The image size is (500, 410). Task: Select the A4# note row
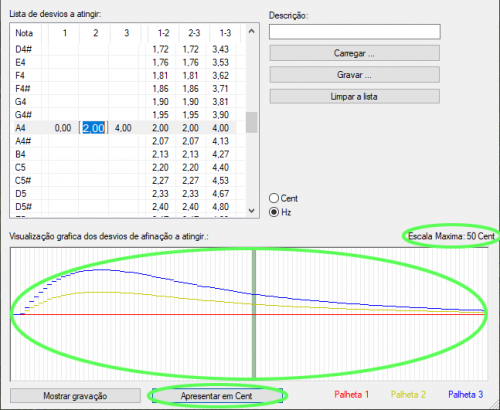[128, 141]
